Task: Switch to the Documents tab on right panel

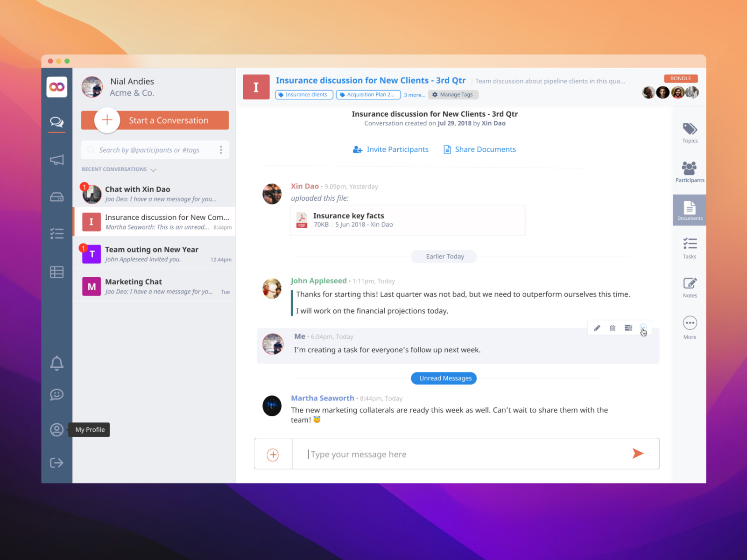Action: coord(690,210)
